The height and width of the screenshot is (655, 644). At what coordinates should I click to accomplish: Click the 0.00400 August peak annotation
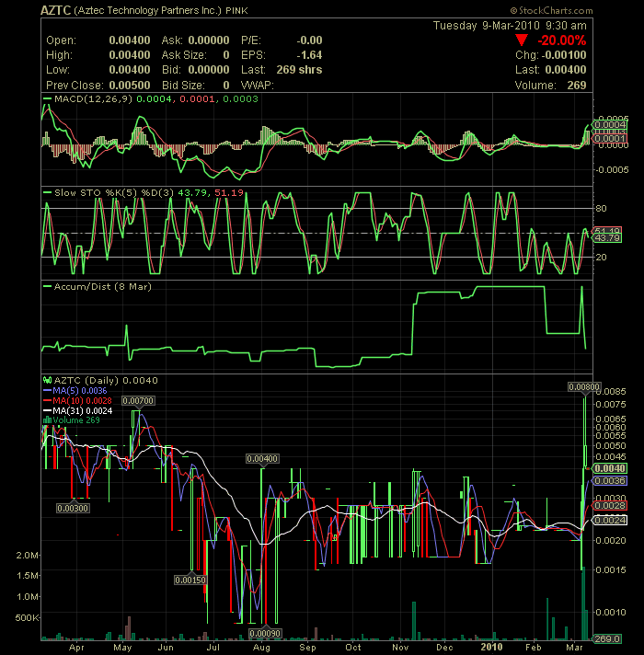tap(262, 459)
